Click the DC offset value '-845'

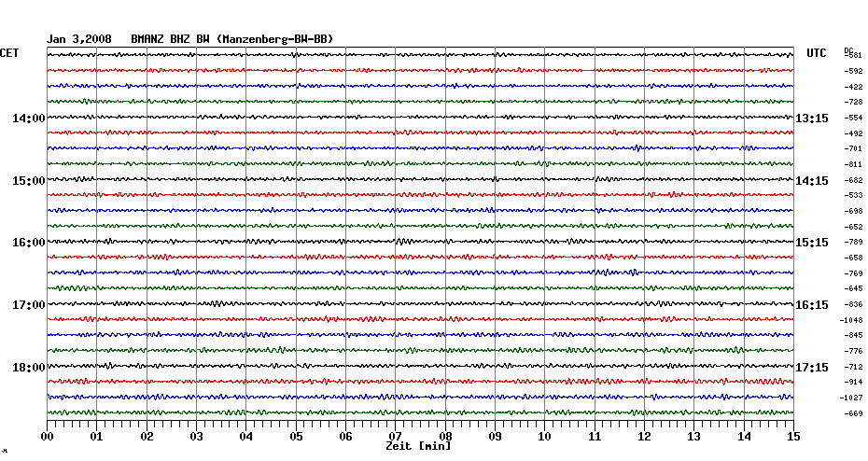[853, 335]
